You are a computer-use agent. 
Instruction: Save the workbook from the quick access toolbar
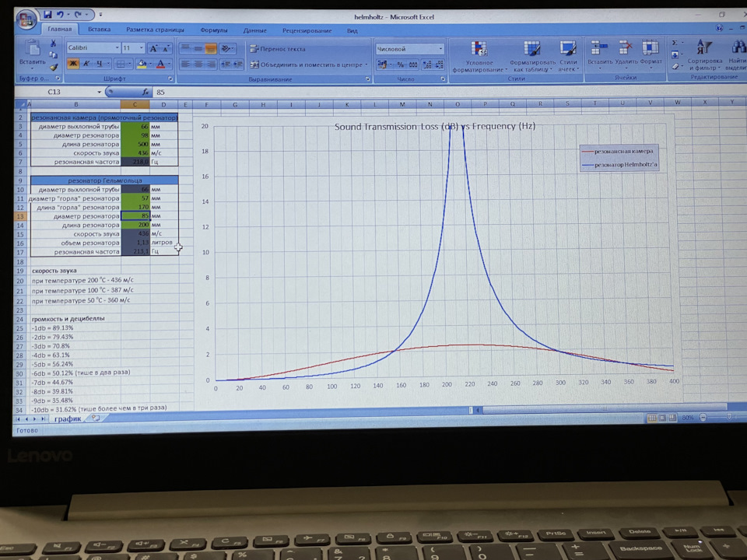47,15
